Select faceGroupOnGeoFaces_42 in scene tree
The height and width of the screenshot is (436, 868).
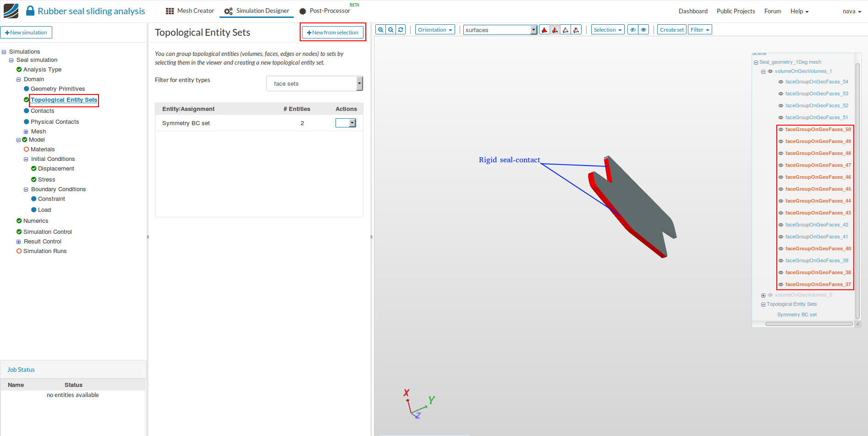817,225
